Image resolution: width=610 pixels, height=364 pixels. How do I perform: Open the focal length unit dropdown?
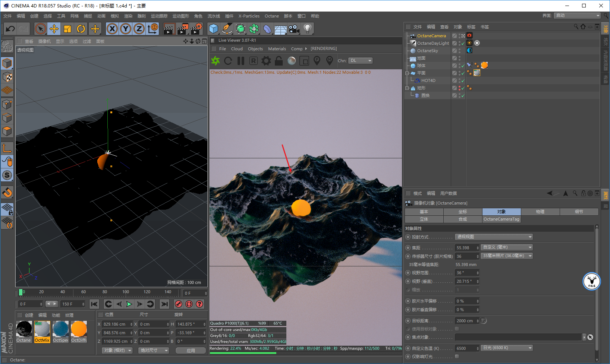(507, 247)
